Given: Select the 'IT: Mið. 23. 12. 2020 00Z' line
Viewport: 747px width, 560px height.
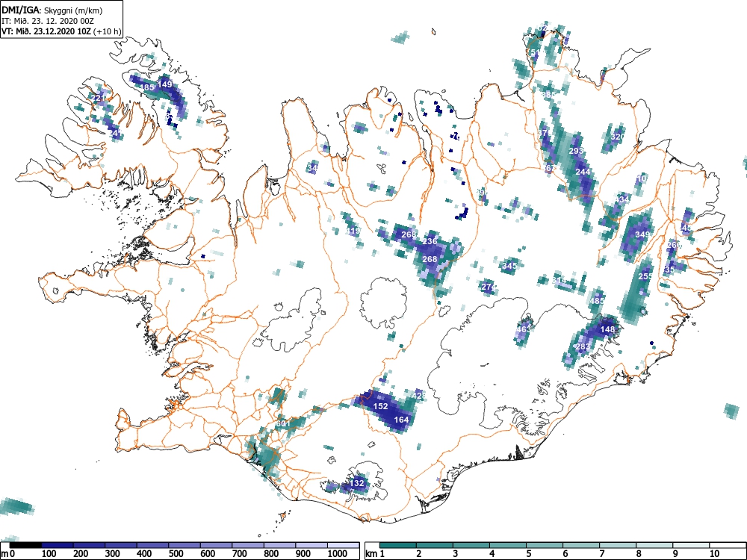Looking at the screenshot, I should coord(46,21).
